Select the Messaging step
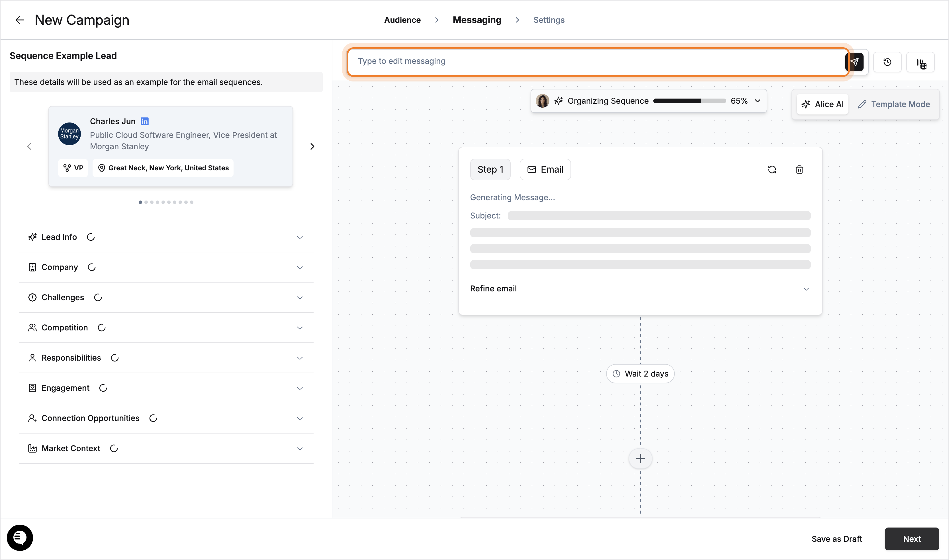This screenshot has width=949, height=560. 477,20
